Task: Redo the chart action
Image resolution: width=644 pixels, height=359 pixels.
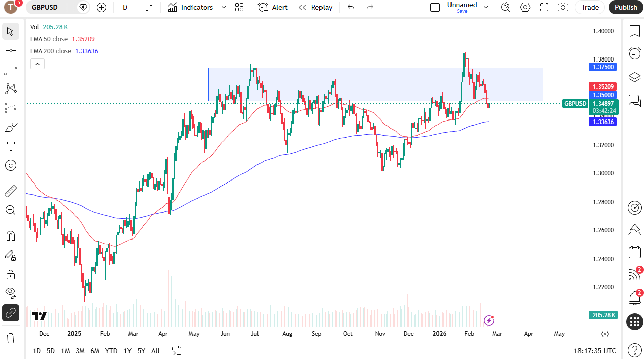Action: point(370,7)
